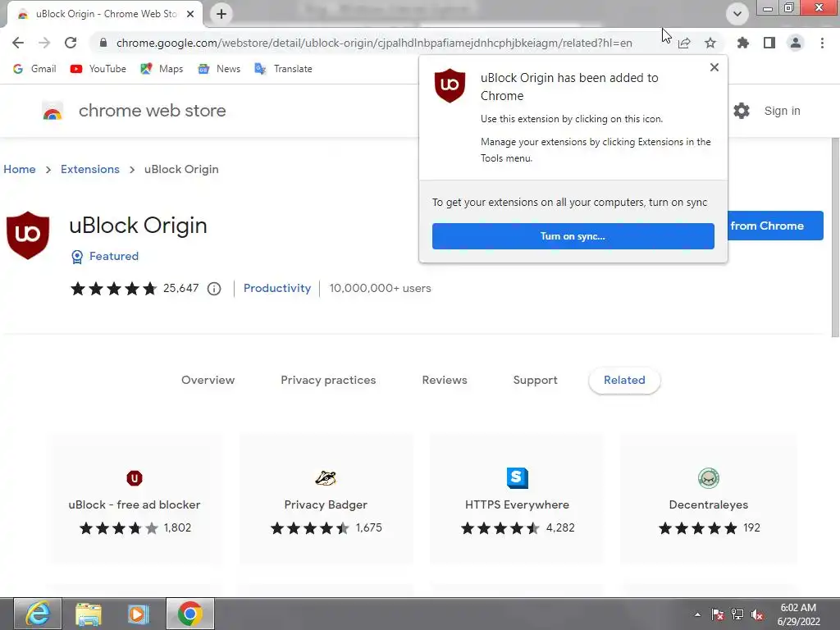This screenshot has width=840, height=630.
Task: Open the browser side panel
Action: (x=769, y=43)
